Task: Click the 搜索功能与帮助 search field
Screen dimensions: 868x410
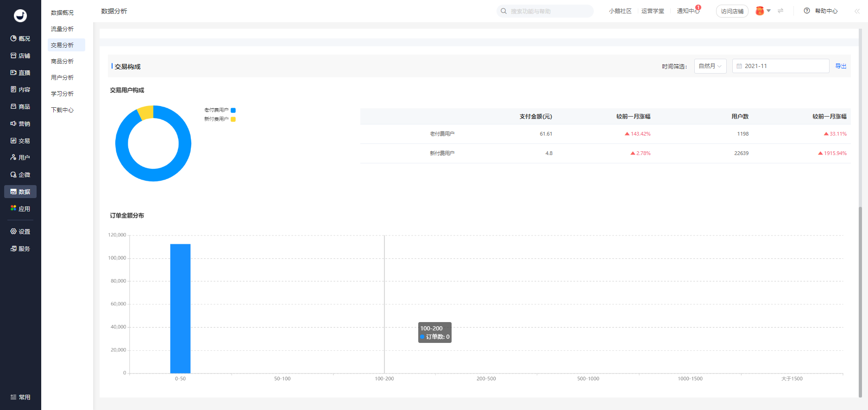Action: tap(547, 11)
